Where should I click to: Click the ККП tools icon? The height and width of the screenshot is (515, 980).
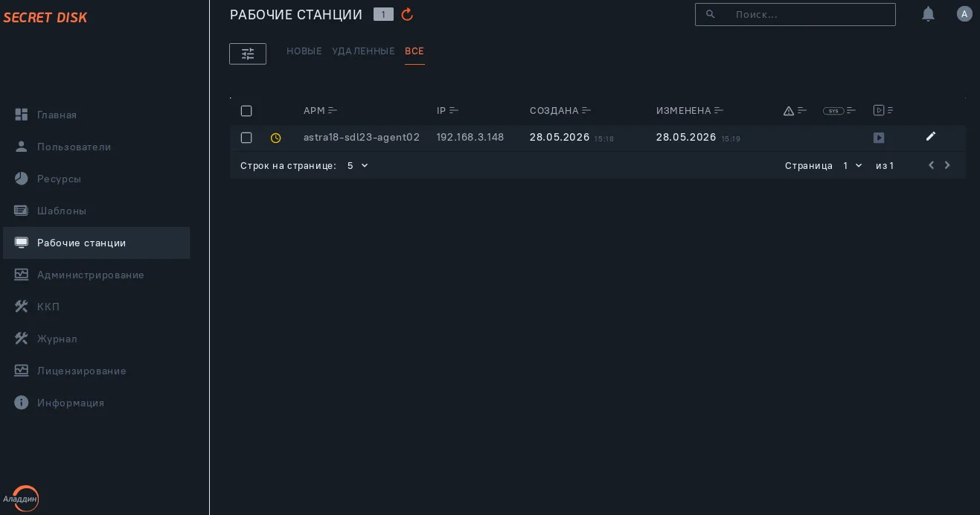[x=22, y=307]
